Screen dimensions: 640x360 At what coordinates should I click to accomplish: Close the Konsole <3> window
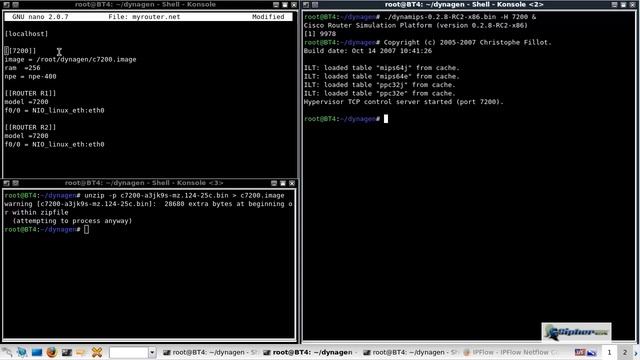292,183
